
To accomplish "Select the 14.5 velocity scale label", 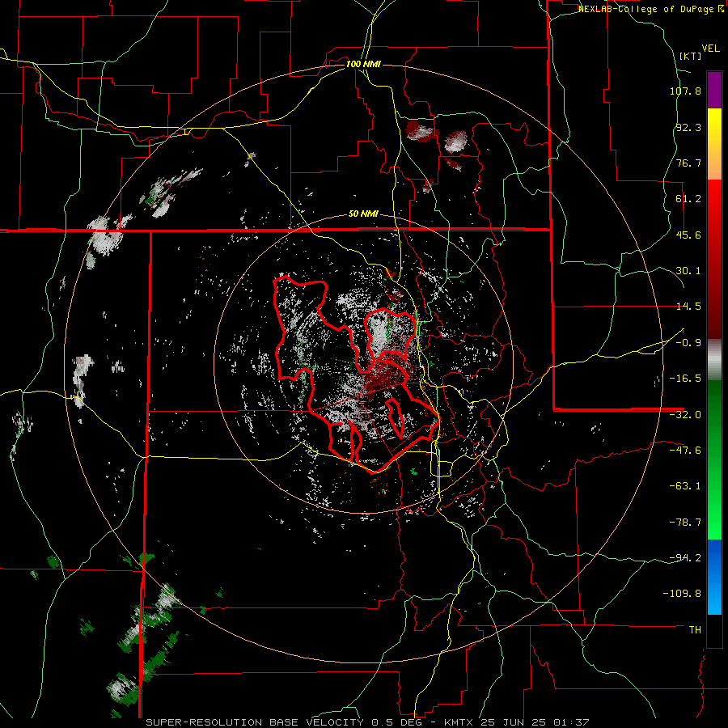I will pos(688,307).
